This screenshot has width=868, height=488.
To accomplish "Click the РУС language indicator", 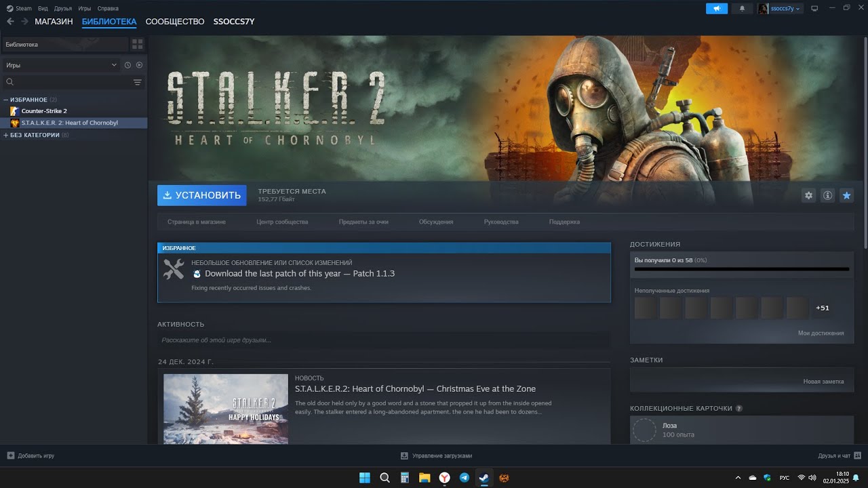I will pyautogui.click(x=785, y=477).
